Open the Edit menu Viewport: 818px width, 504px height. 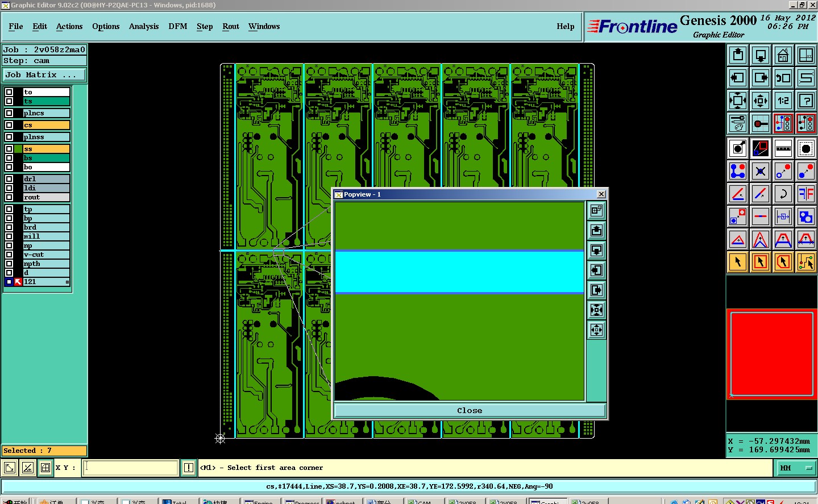coord(40,26)
